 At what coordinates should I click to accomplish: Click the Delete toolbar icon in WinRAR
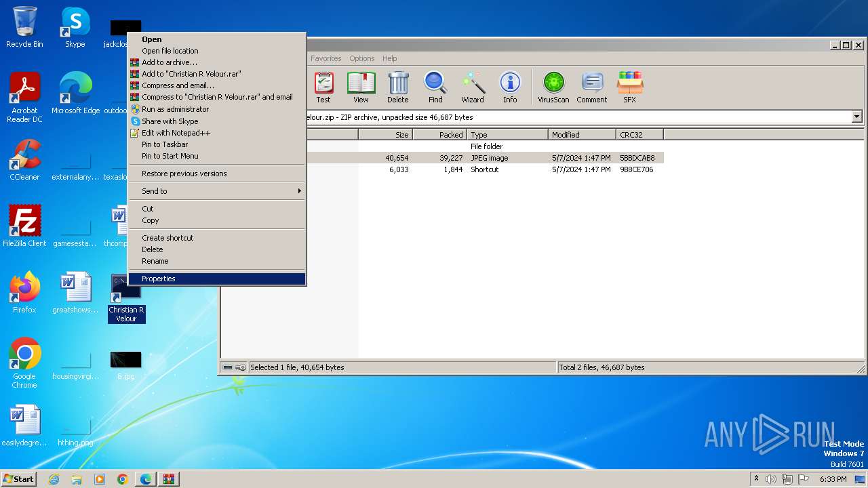(398, 87)
